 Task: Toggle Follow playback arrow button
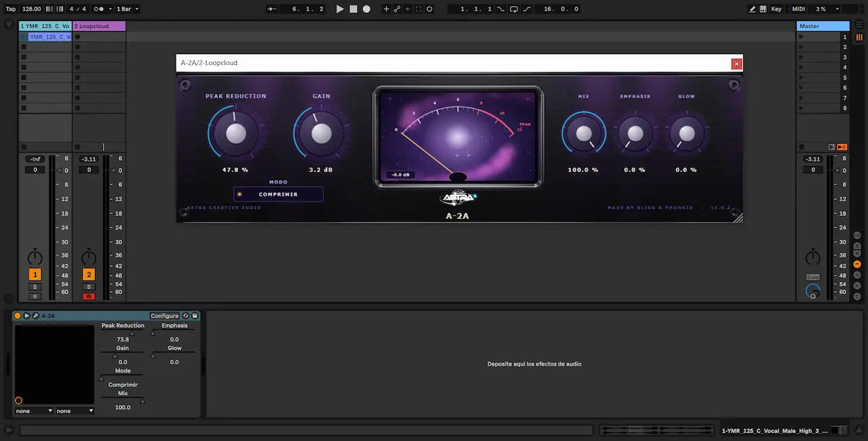[272, 9]
